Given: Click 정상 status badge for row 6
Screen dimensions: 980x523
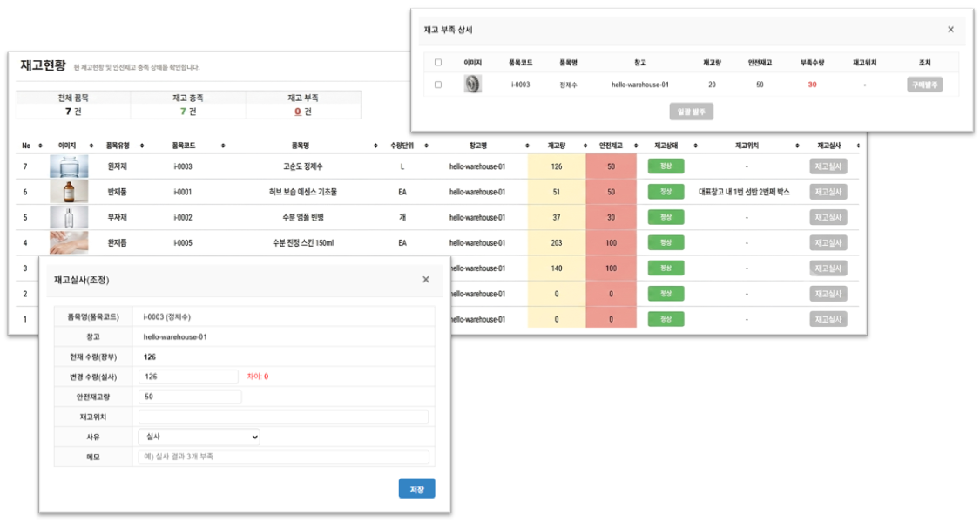Looking at the screenshot, I should (x=666, y=192).
